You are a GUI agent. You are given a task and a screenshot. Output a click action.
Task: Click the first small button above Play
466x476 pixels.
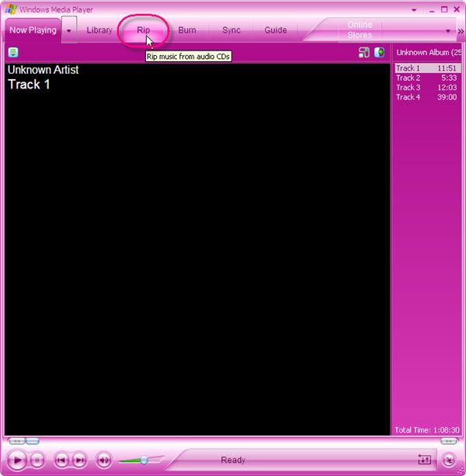pos(17,441)
